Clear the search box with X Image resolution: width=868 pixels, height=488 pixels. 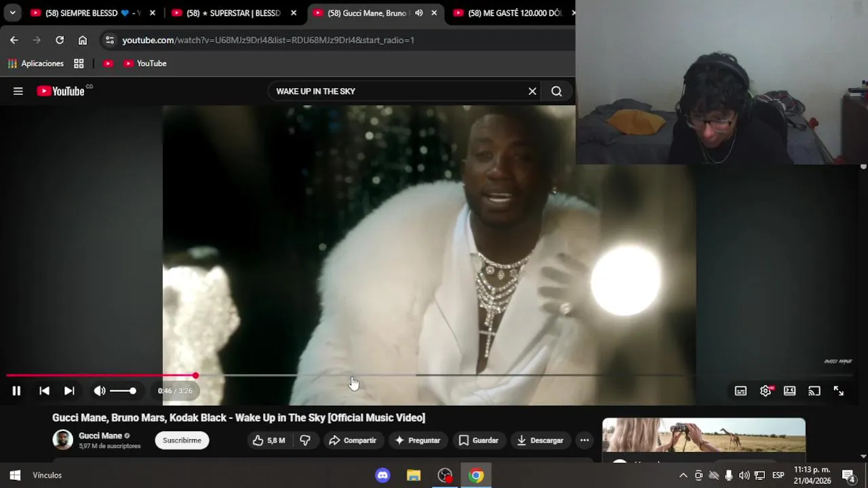(532, 91)
